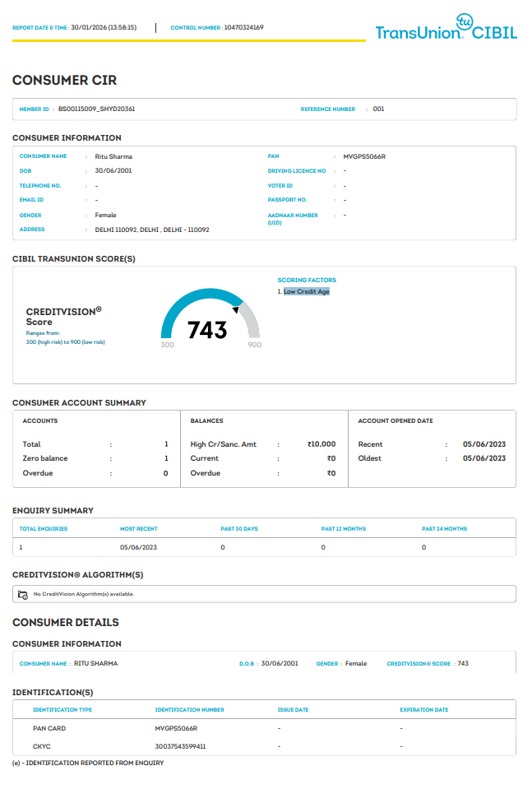Click the TELEPHONE NO. label

(40, 186)
